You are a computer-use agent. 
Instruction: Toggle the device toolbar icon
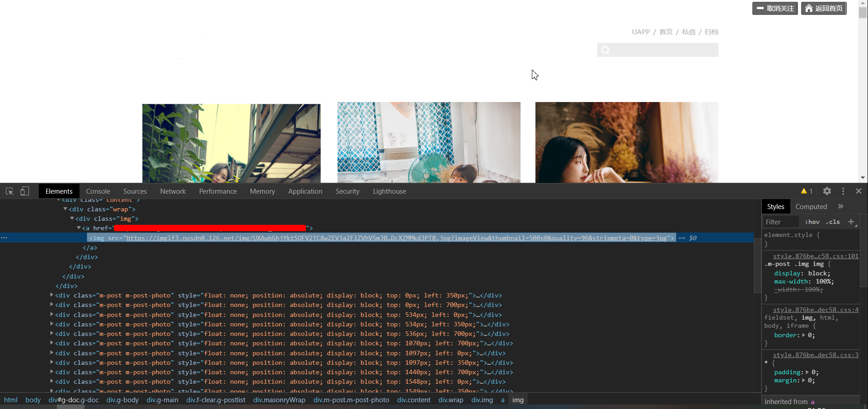coord(24,191)
